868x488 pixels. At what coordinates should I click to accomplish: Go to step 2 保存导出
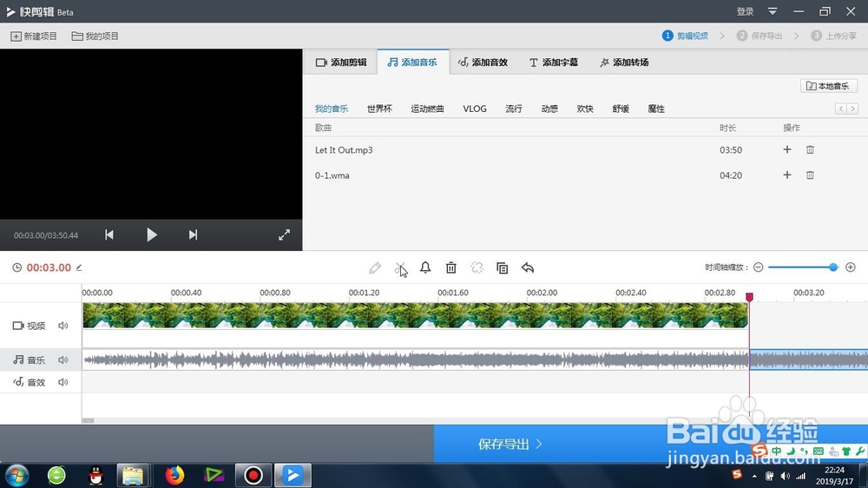pos(759,36)
